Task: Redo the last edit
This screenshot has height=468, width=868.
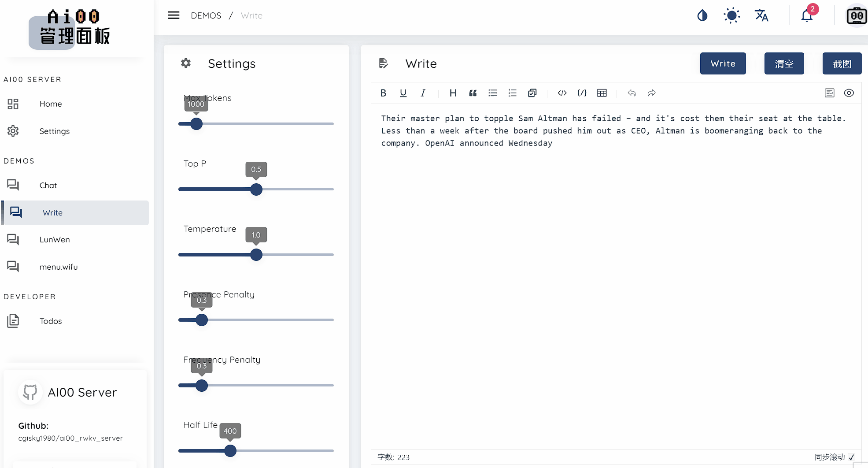Action: (652, 93)
